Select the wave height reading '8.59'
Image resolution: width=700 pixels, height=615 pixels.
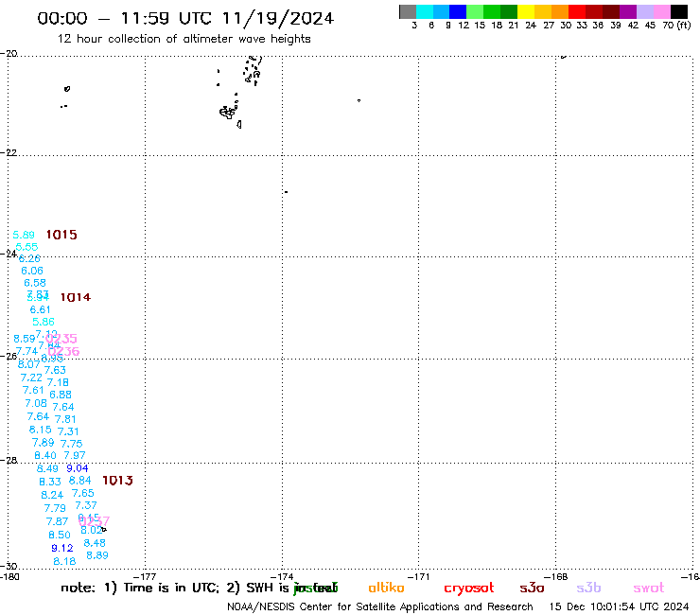[x=24, y=339]
